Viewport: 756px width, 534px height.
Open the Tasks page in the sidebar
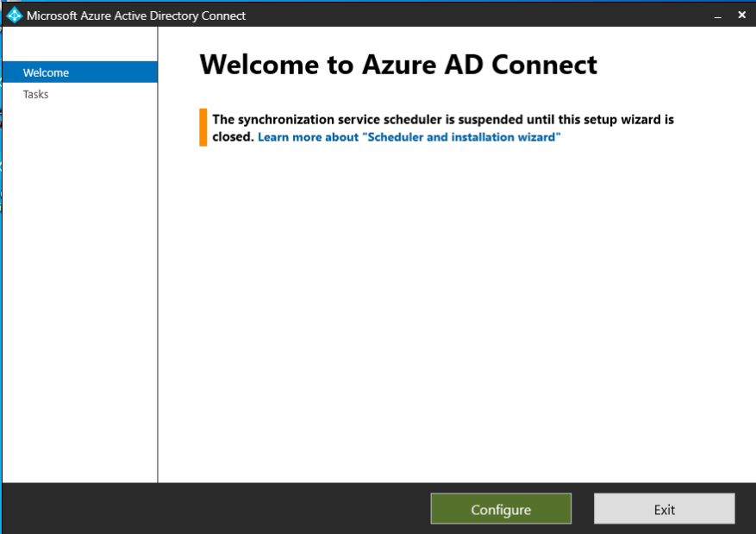tap(36, 94)
